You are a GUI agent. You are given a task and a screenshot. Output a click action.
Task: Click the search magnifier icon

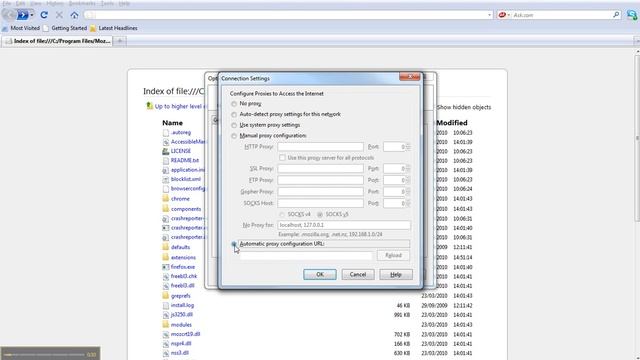coord(616,15)
